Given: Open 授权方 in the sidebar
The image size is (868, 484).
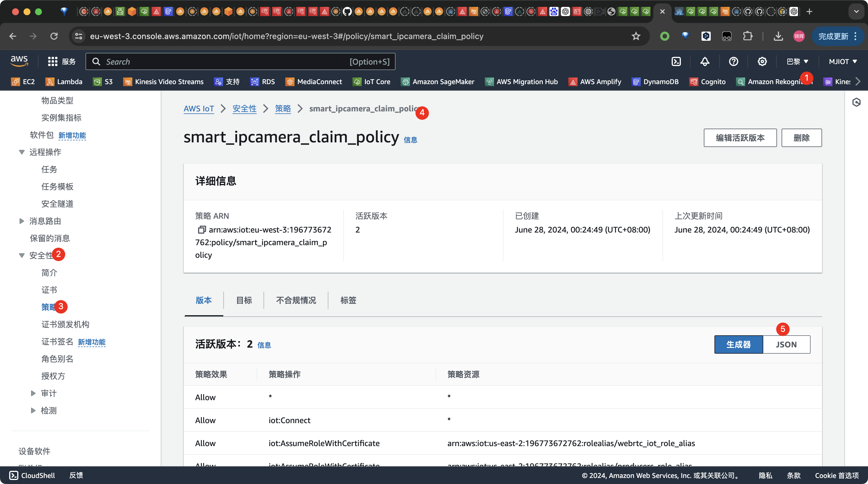Looking at the screenshot, I should pyautogui.click(x=53, y=376).
